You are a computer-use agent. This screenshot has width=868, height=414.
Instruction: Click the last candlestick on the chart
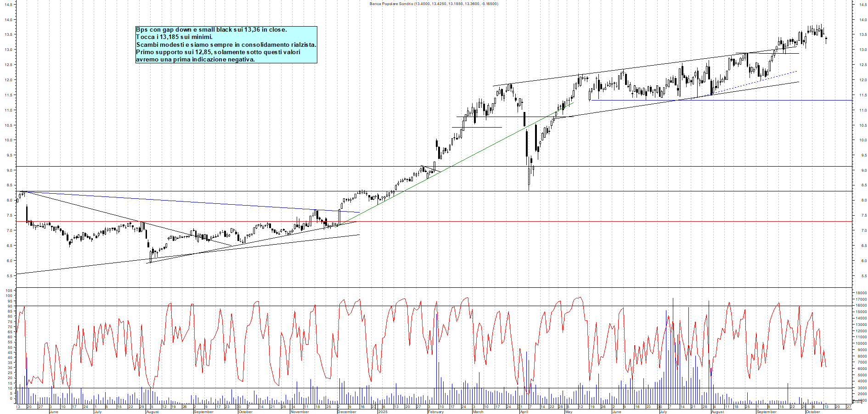[826, 39]
